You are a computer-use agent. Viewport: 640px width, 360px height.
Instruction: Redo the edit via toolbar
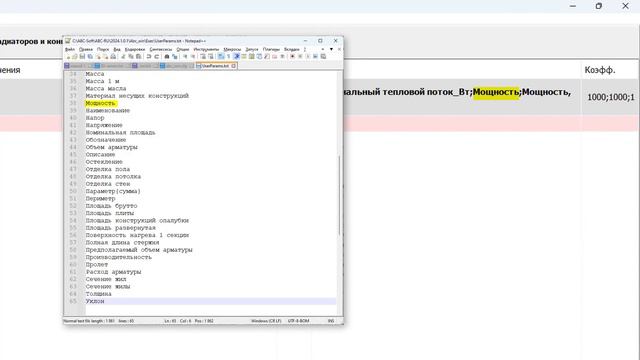(x=156, y=56)
